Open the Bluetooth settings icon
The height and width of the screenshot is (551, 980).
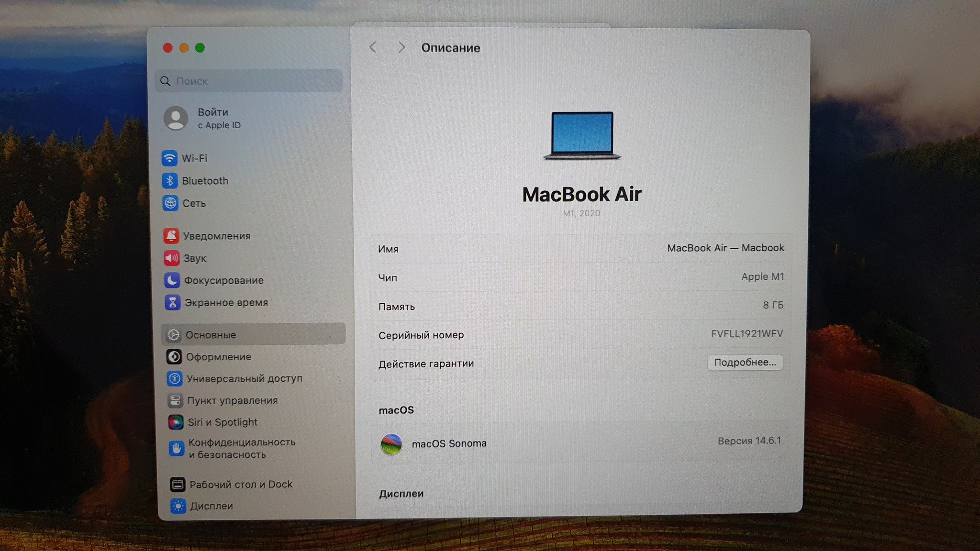tap(170, 180)
